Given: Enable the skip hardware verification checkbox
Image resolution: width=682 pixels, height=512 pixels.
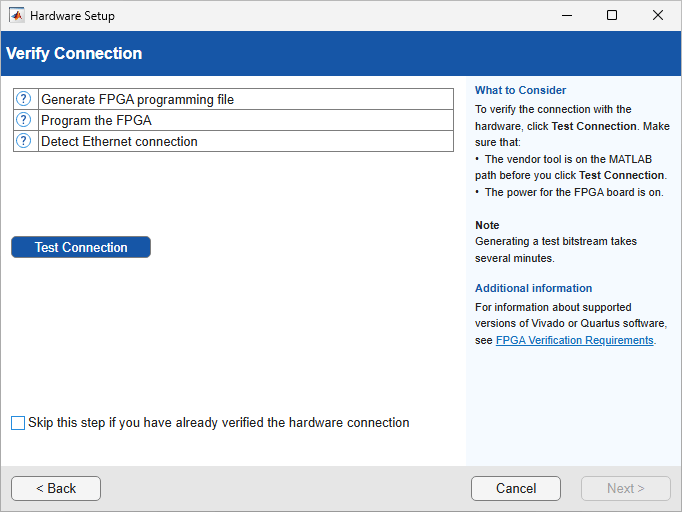Looking at the screenshot, I should [x=18, y=423].
